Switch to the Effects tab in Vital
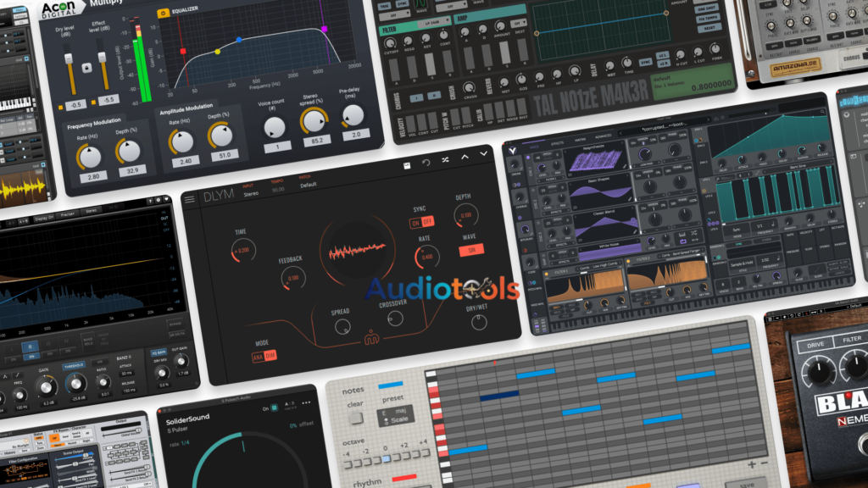Screen dimensions: 868x488 click(x=557, y=143)
